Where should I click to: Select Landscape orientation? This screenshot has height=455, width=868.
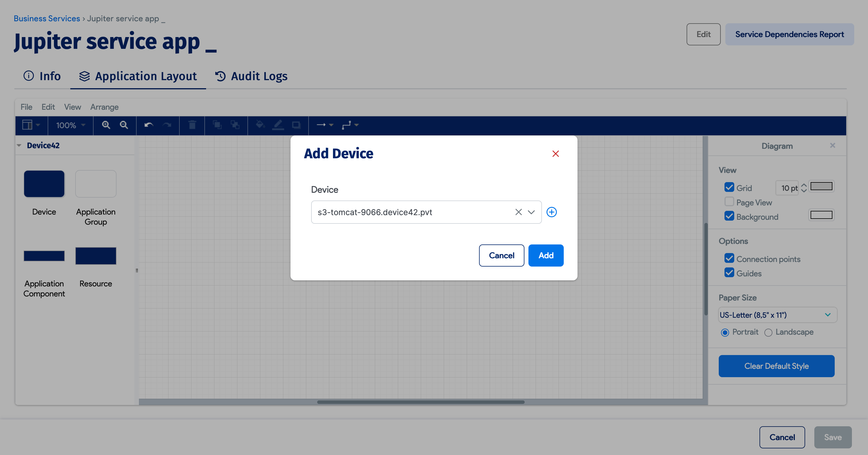[768, 333]
